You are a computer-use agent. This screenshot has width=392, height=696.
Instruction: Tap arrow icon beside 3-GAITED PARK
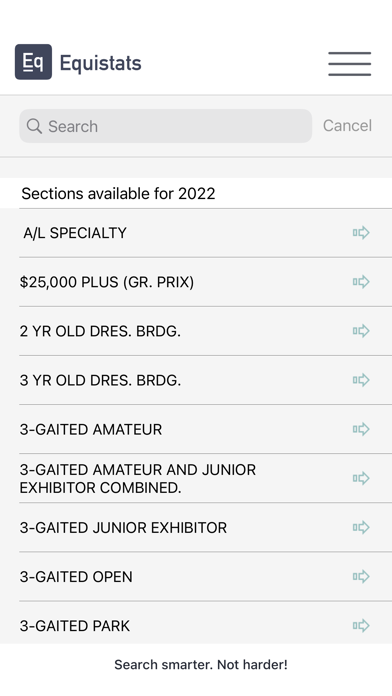361,626
